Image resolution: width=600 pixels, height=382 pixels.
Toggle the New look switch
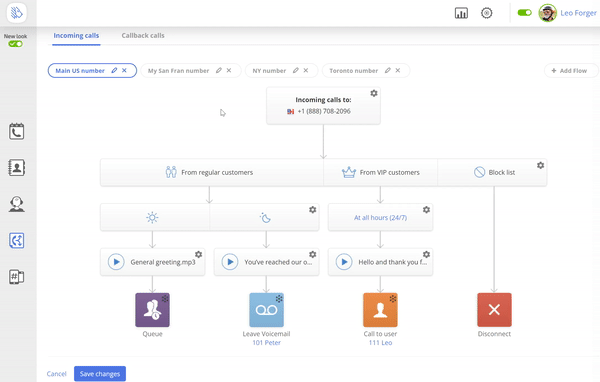coord(16,44)
